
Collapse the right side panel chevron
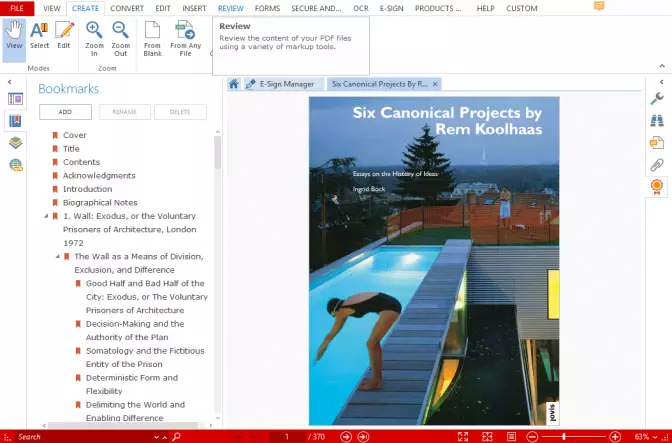coord(662,81)
